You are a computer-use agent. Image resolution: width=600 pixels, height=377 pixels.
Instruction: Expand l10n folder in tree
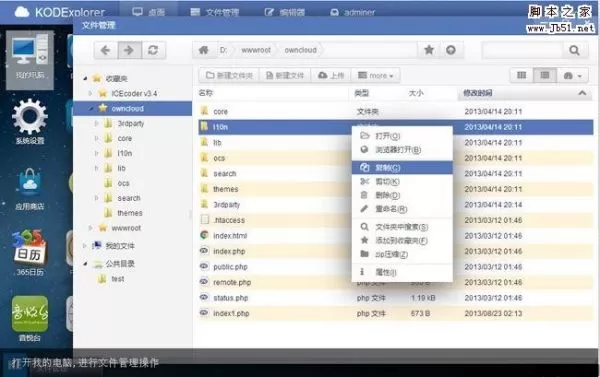point(96,153)
